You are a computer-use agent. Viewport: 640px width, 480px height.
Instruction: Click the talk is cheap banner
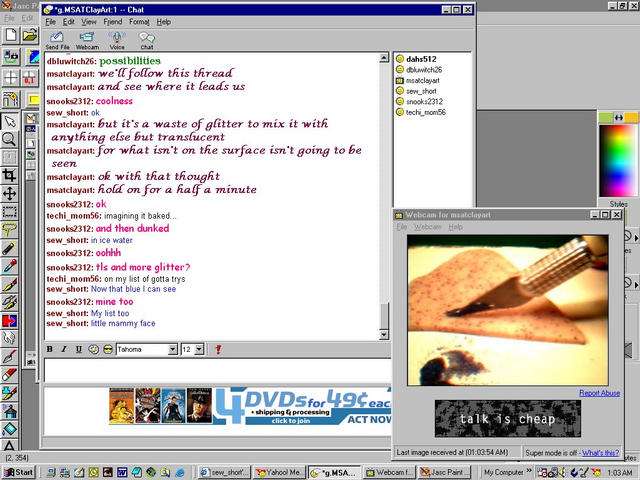[x=507, y=419]
